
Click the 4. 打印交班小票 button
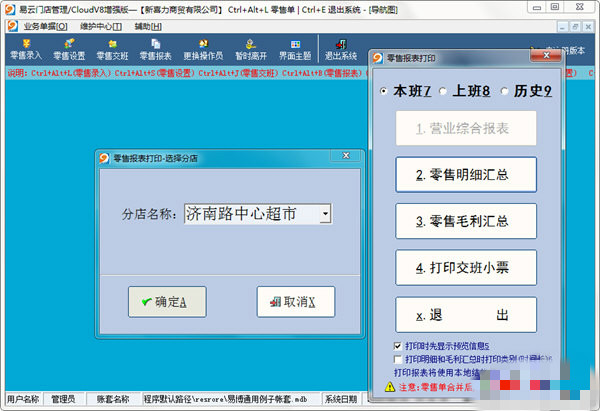pos(466,267)
